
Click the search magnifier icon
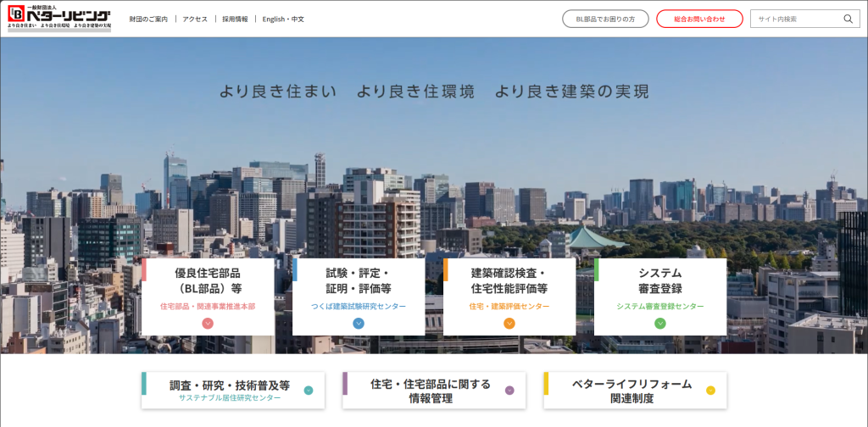pyautogui.click(x=848, y=19)
